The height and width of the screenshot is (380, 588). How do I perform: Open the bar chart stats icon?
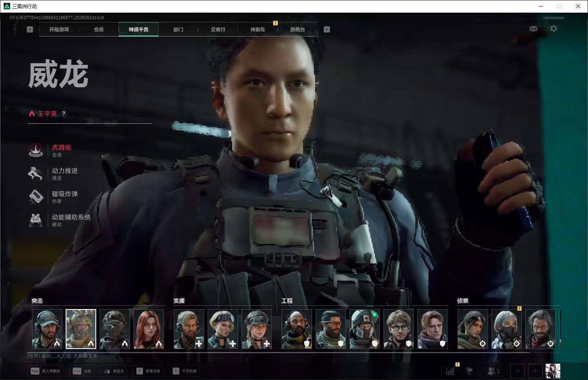[450, 371]
